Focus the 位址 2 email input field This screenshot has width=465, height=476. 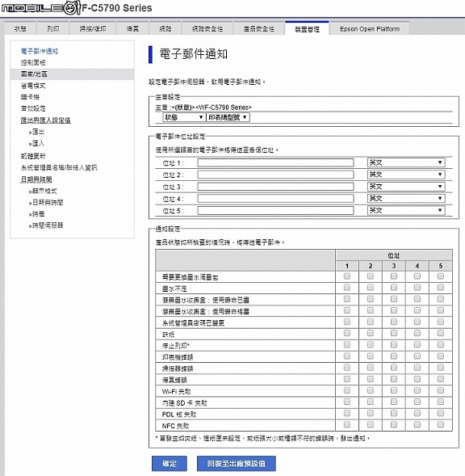tap(275, 175)
